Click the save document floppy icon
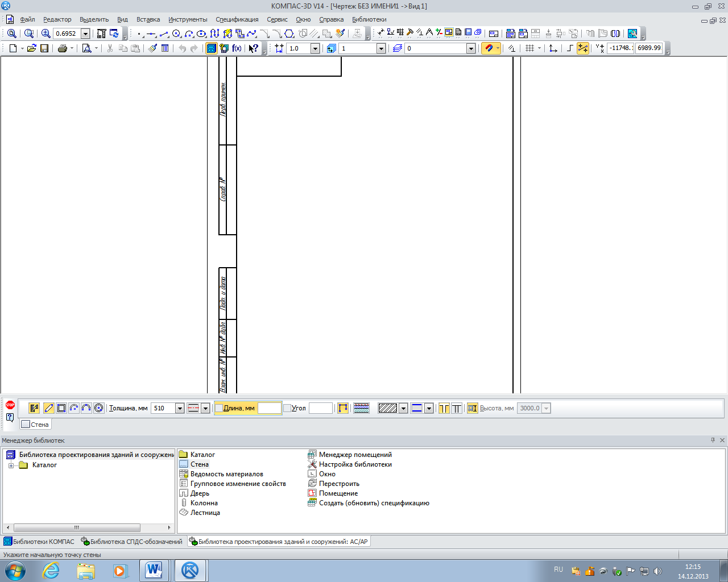 tap(44, 48)
